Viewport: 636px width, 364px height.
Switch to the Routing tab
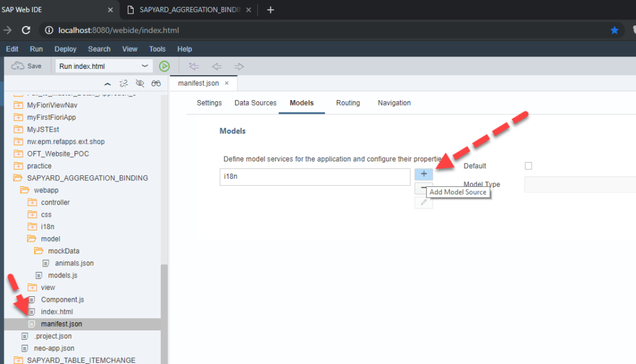(348, 103)
